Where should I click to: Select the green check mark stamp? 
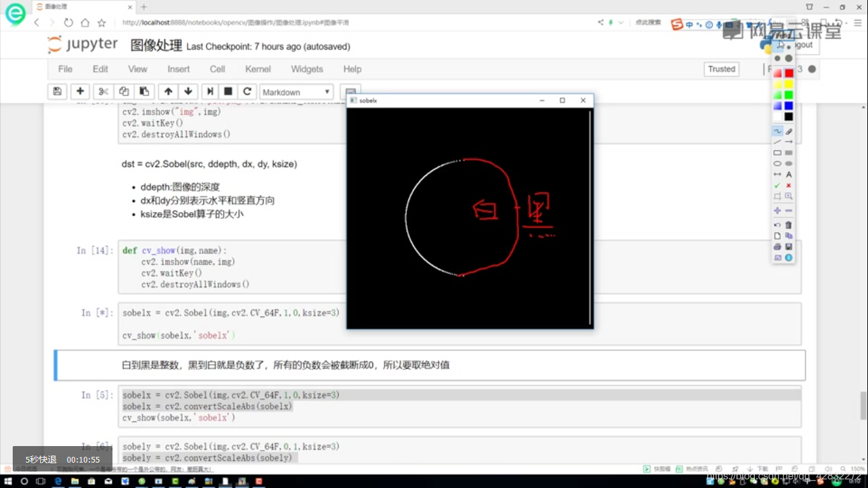tap(777, 186)
